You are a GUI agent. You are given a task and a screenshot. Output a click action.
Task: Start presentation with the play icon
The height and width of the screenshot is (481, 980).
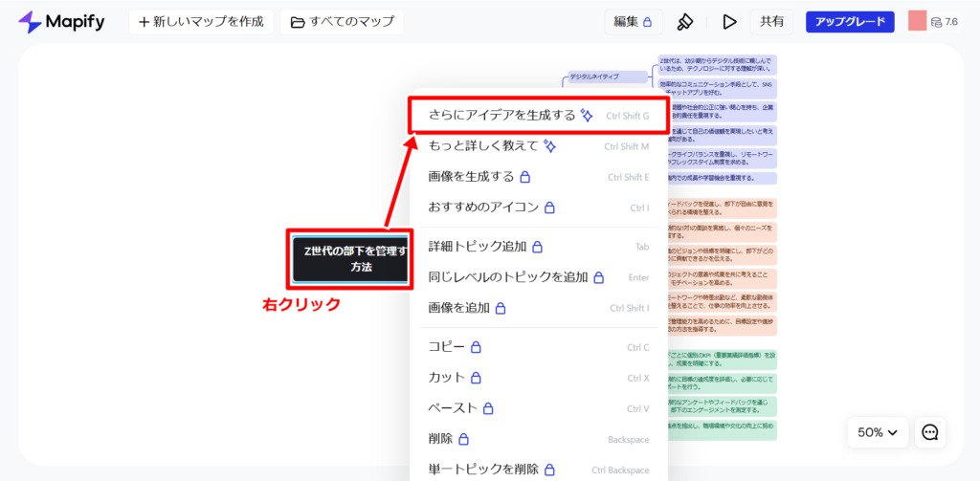[728, 22]
